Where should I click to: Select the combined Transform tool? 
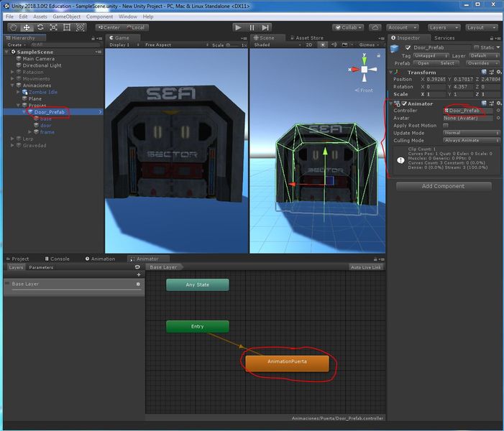pyautogui.click(x=80, y=27)
